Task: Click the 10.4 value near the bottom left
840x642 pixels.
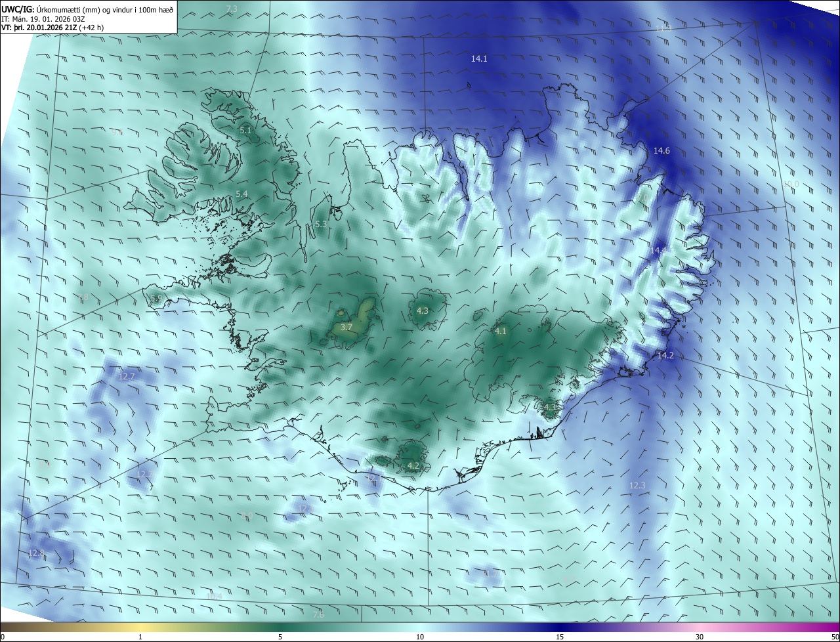Action: click(214, 596)
